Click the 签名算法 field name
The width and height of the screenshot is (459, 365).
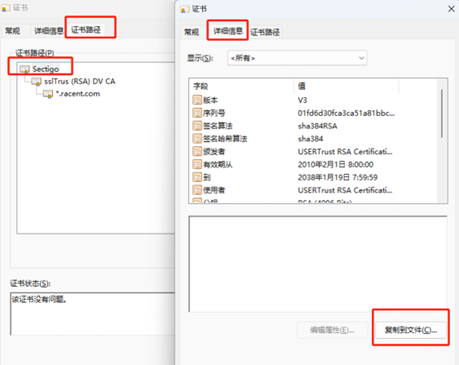click(218, 126)
